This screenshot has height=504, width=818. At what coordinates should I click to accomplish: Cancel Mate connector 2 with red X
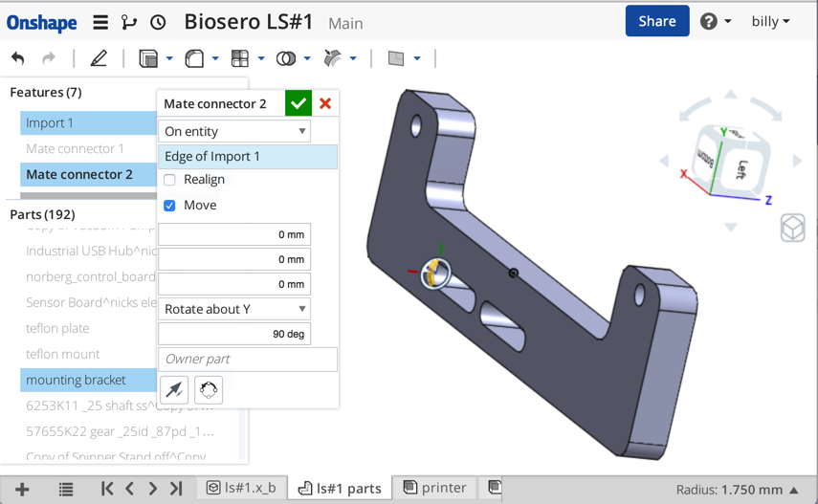[325, 103]
